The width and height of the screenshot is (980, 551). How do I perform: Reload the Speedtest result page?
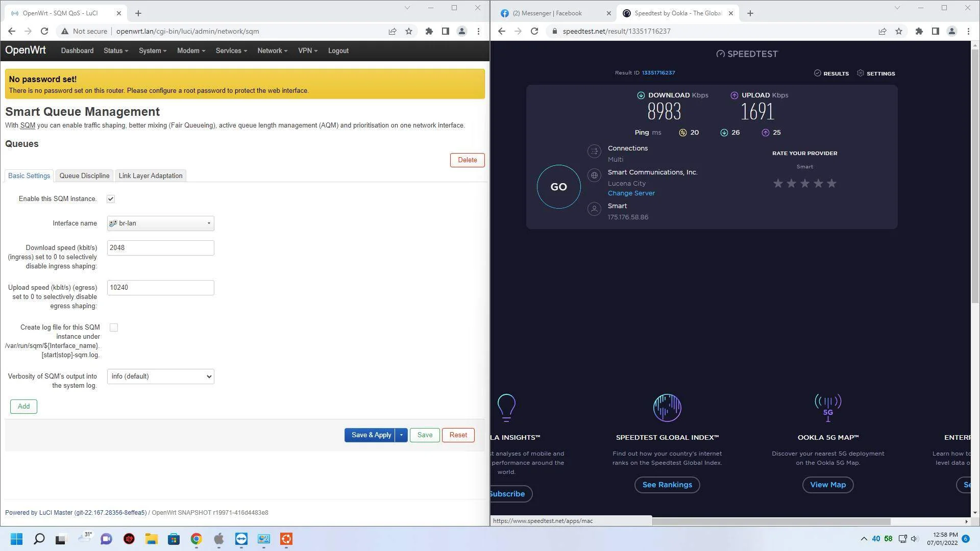(x=534, y=31)
